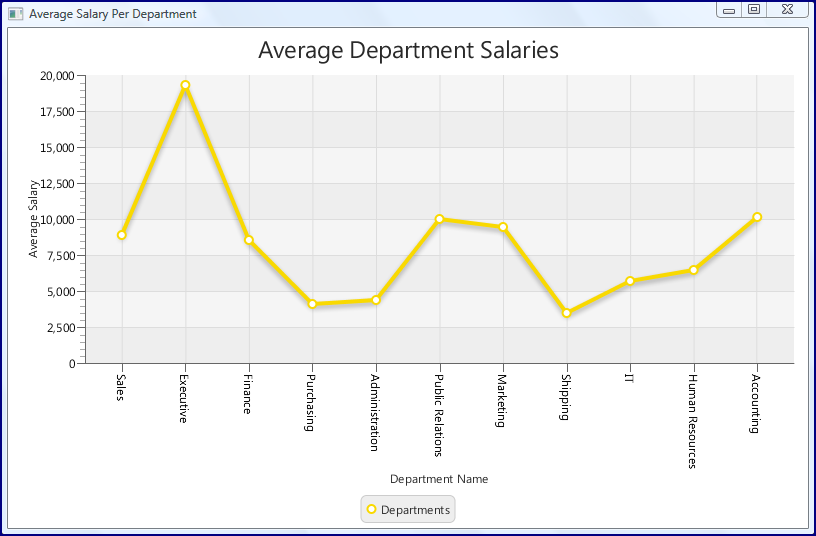
Task: Click the 12,500 y-axis value
Action: click(57, 184)
